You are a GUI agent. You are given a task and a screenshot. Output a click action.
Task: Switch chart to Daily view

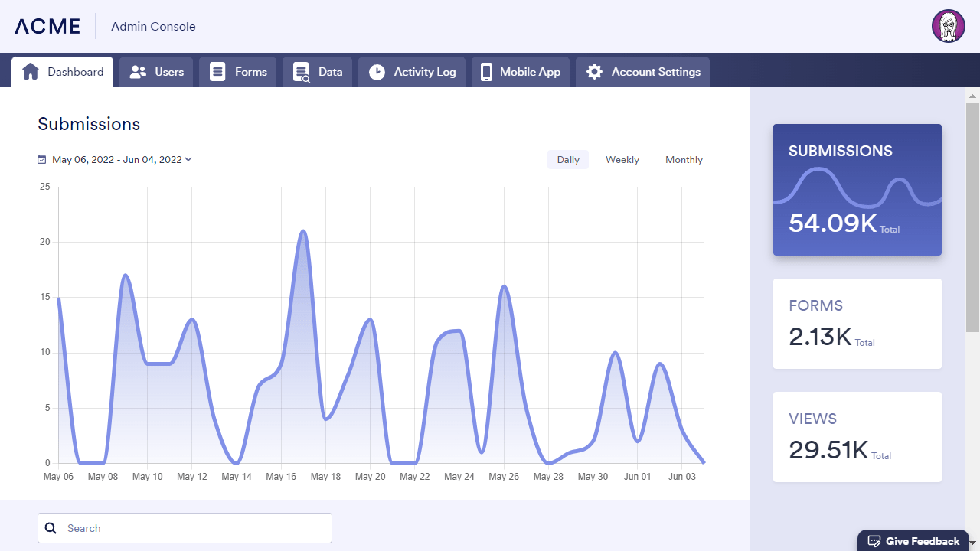coord(568,160)
